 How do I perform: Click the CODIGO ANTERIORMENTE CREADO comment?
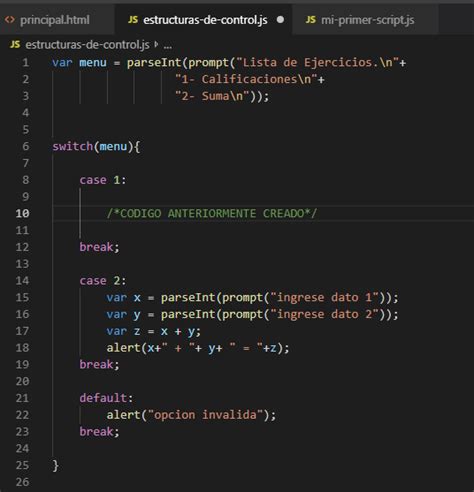(212, 213)
